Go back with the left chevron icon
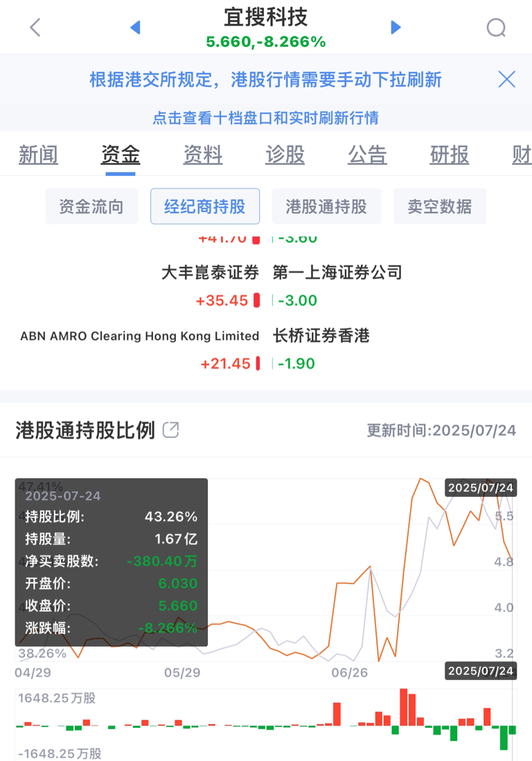Screen dimensions: 532x761 35,28
